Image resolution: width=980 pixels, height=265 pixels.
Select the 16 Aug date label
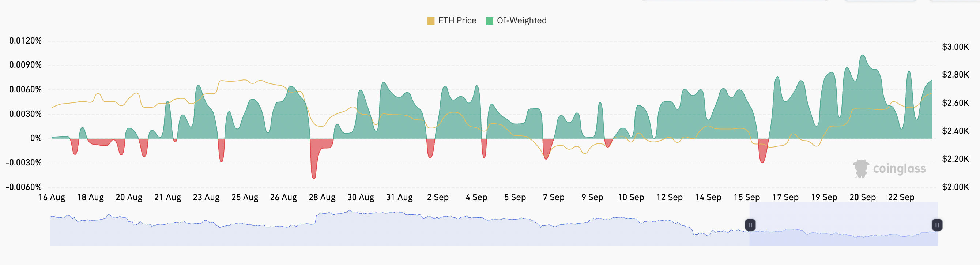(52, 197)
